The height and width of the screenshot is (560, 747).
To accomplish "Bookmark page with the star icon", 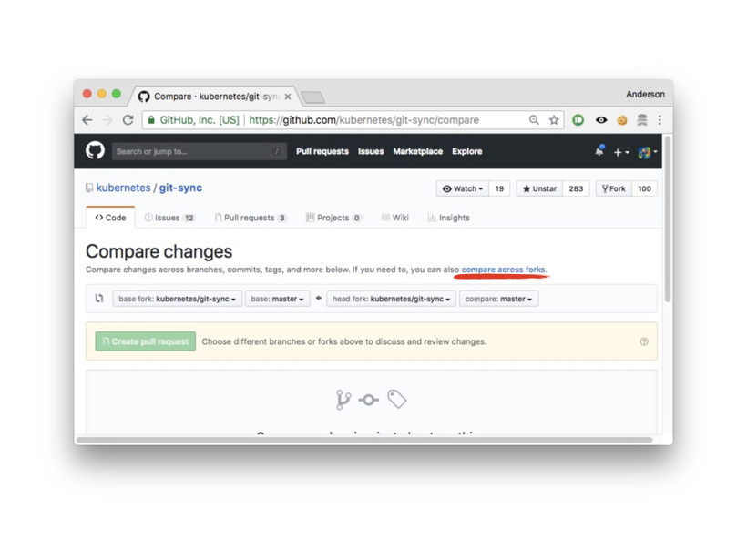I will [x=554, y=120].
